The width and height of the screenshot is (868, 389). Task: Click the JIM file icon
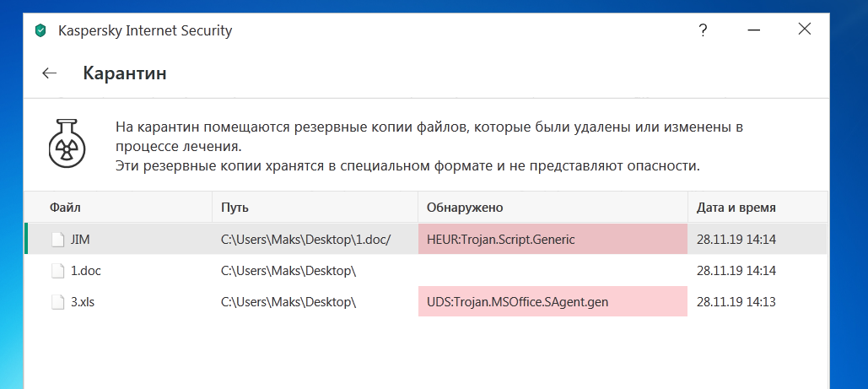57,240
